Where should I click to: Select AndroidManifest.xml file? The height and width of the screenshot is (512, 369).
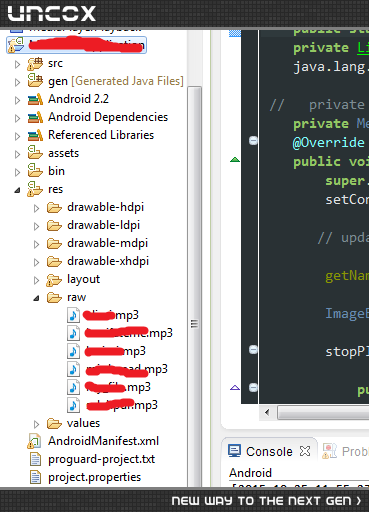[x=103, y=441]
